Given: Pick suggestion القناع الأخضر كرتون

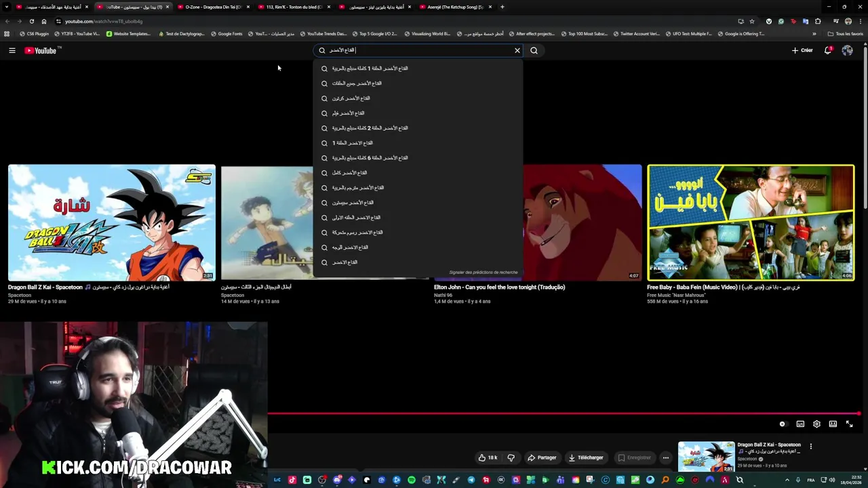Looking at the screenshot, I should (x=418, y=98).
